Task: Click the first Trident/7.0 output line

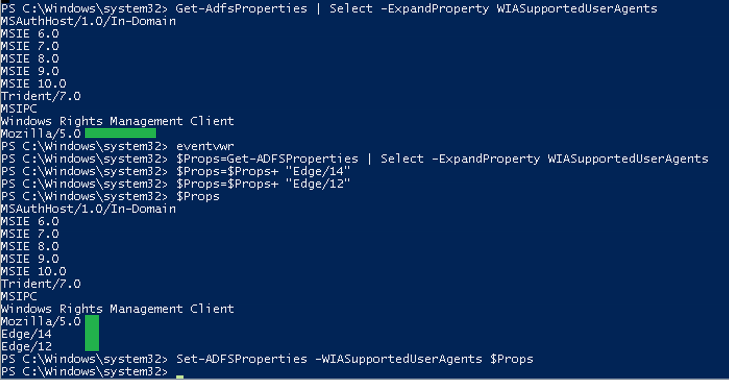Action: click(x=41, y=96)
